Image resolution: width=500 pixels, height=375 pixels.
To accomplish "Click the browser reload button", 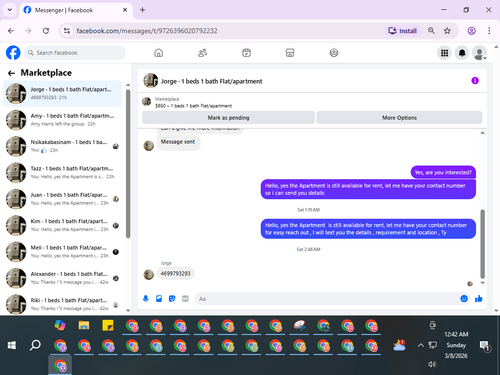I will (x=46, y=31).
